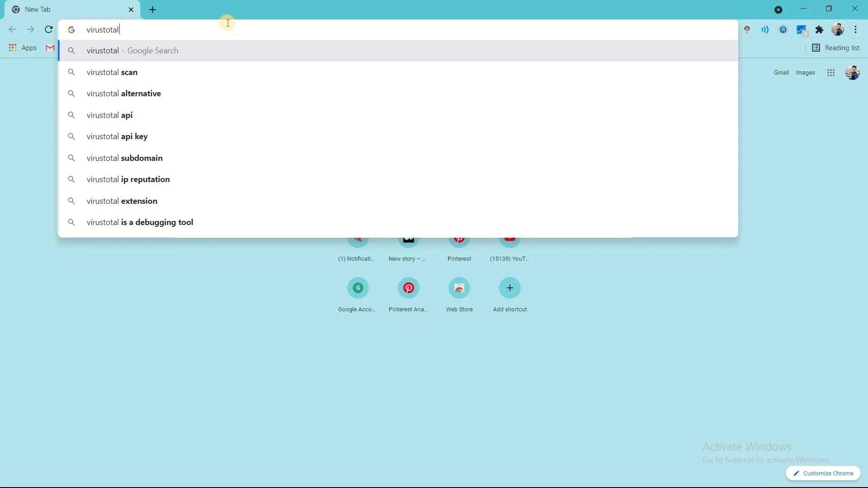Viewport: 868px width, 488px height.
Task: Open the Google apps grid icon
Action: [830, 73]
